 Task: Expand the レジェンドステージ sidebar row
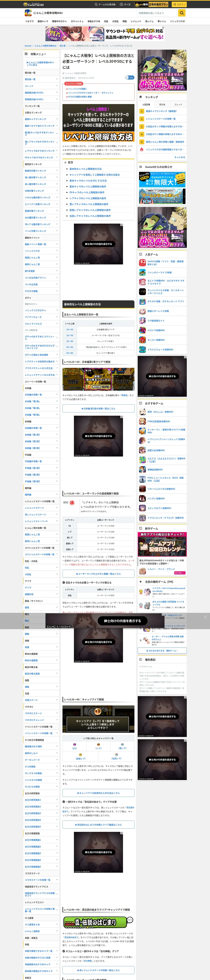coord(42,508)
